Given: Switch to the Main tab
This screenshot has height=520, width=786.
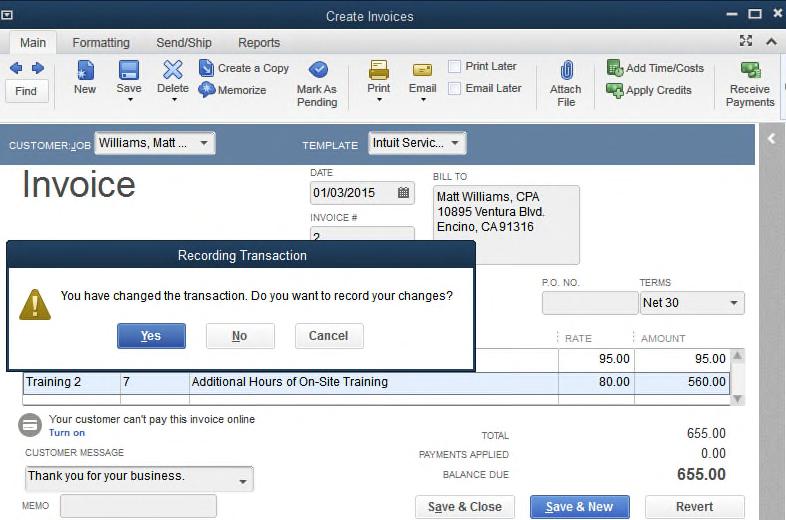Looking at the screenshot, I should tap(33, 43).
